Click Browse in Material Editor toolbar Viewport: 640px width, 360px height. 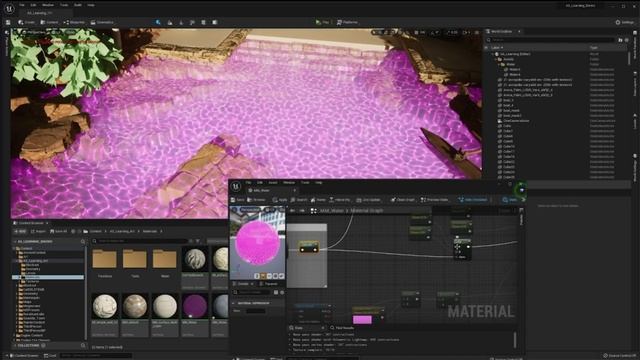[256, 200]
